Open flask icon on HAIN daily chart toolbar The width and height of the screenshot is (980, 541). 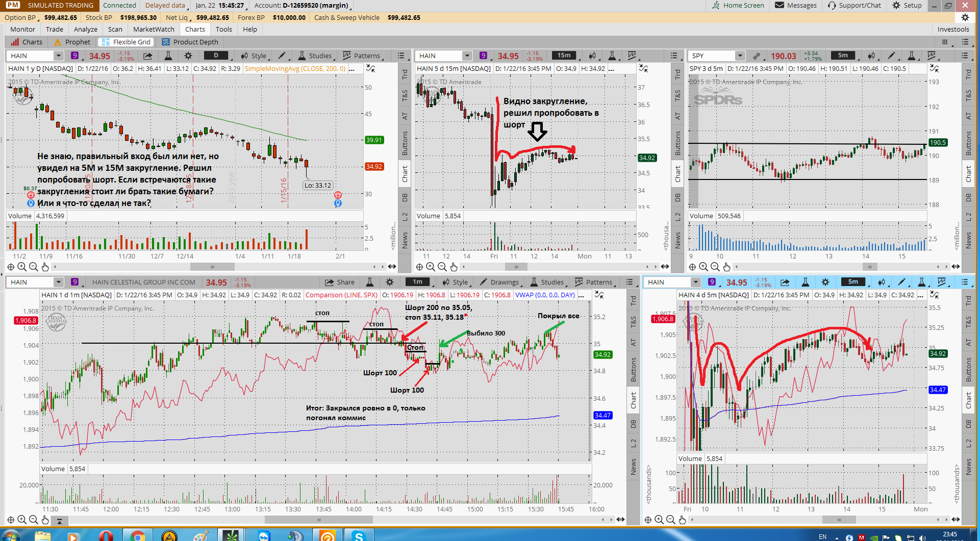168,56
